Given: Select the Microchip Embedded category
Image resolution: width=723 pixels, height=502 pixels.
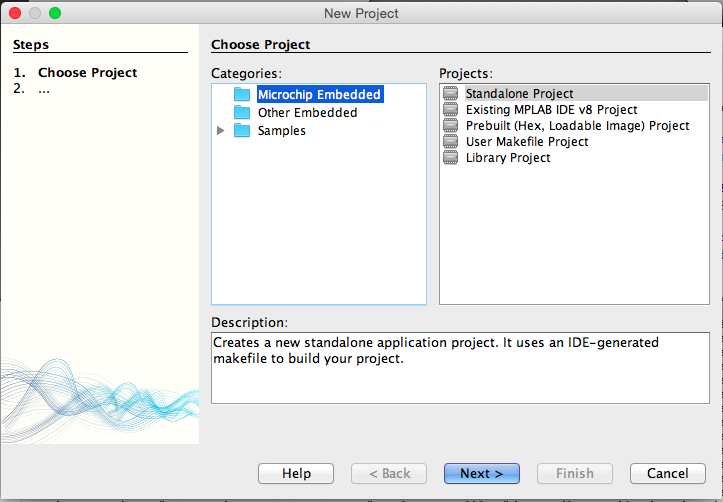Looking at the screenshot, I should click(x=319, y=95).
